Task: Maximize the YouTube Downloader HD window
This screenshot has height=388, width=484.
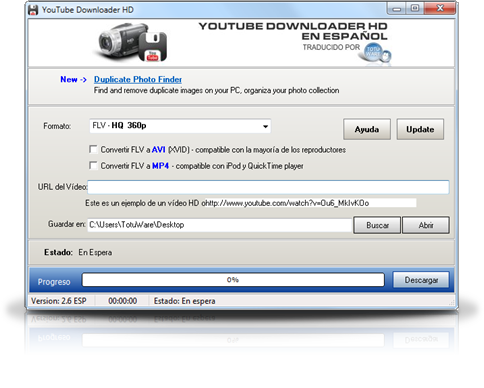Action: [x=415, y=8]
